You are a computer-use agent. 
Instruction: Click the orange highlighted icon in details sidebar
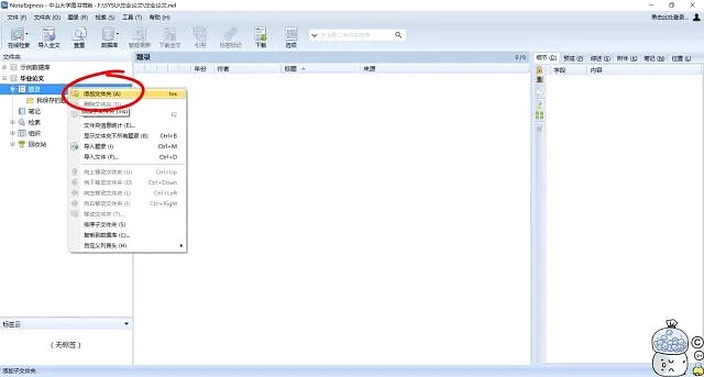(x=540, y=70)
